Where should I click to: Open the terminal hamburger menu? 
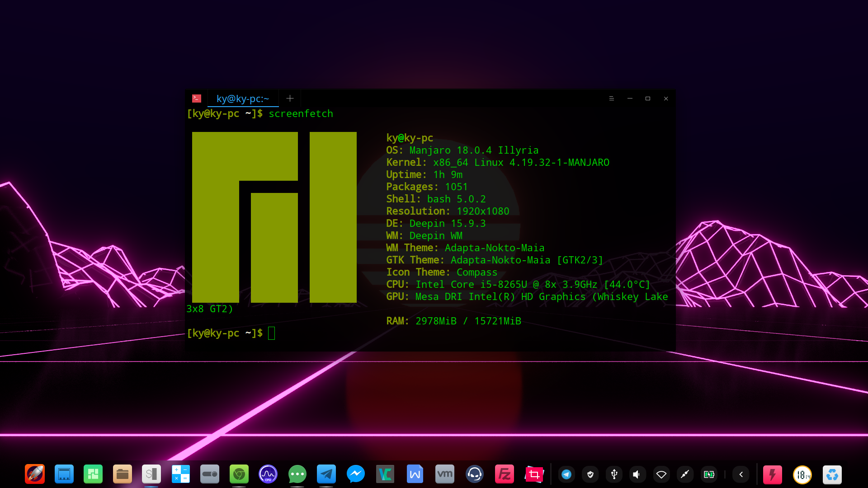coord(612,98)
